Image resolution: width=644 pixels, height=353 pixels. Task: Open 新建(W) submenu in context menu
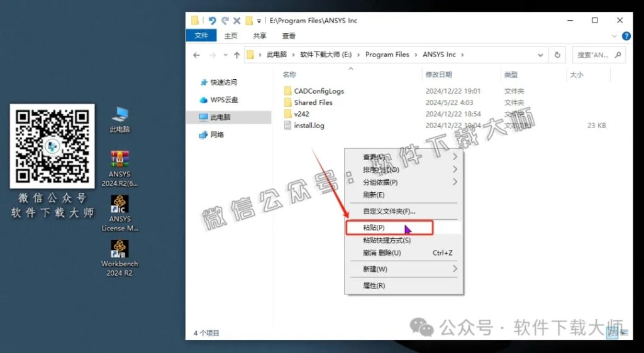click(404, 269)
